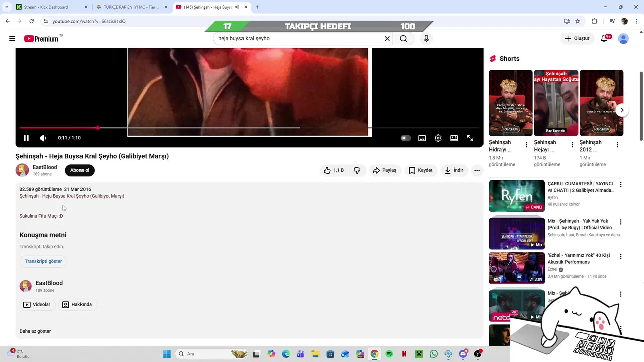The height and width of the screenshot is (362, 644).
Task: Open YouTube notifications bell
Action: 604,39
